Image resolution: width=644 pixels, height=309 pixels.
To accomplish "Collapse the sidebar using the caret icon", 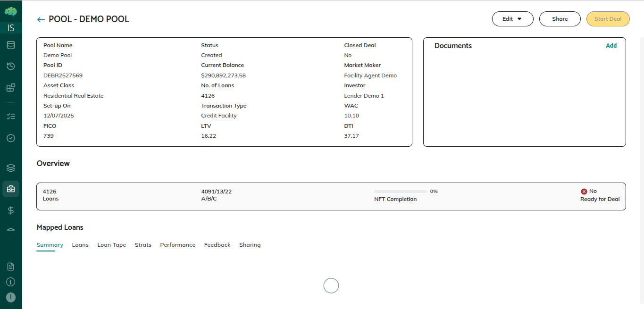I will (x=11, y=229).
